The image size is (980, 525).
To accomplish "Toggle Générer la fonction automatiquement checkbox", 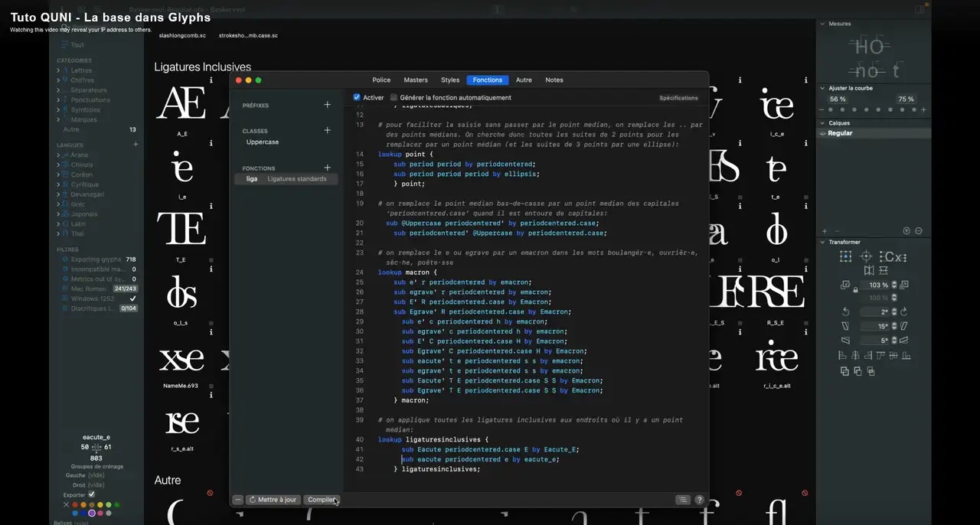I will (x=394, y=97).
